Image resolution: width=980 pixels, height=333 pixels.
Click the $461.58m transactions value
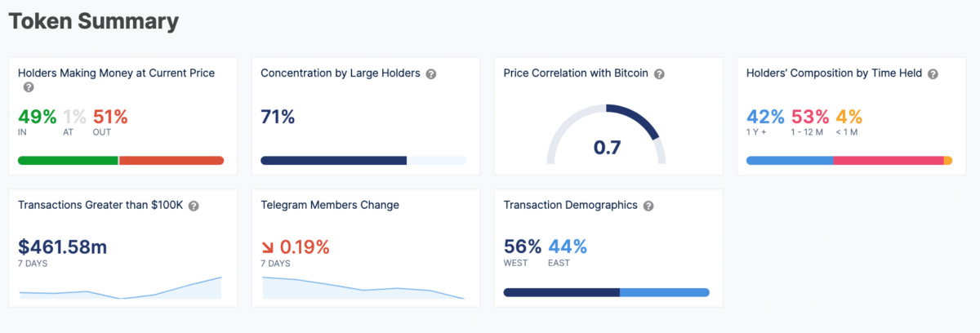click(x=63, y=246)
